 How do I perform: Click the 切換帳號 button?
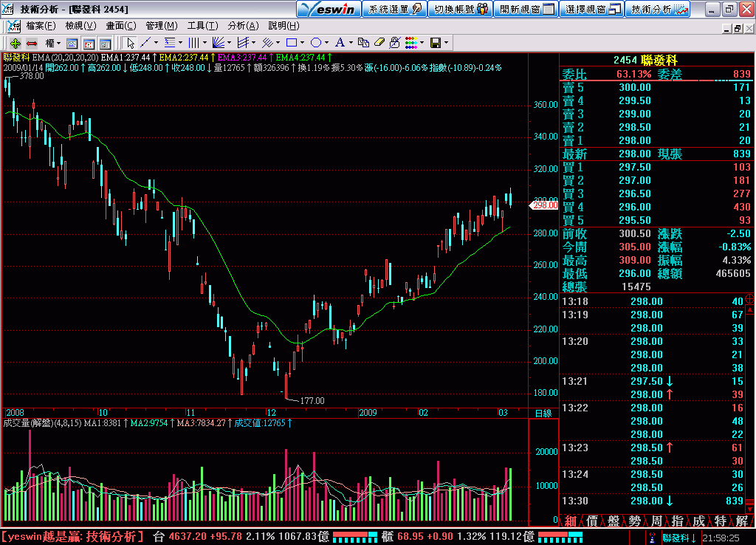click(461, 9)
